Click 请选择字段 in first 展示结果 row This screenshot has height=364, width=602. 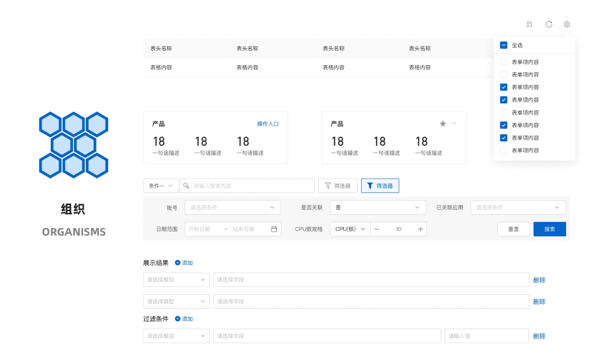(372, 280)
